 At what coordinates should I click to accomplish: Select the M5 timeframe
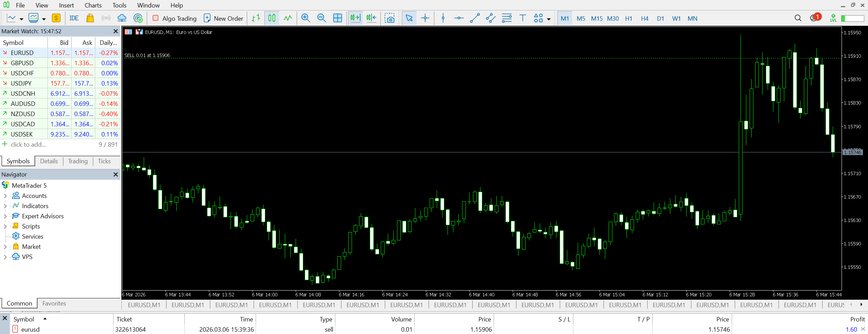[581, 18]
